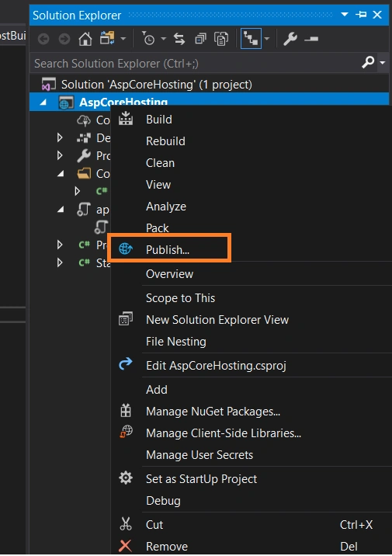Close the Solution Explorer panel
The image size is (392, 556).
pyautogui.click(x=377, y=15)
